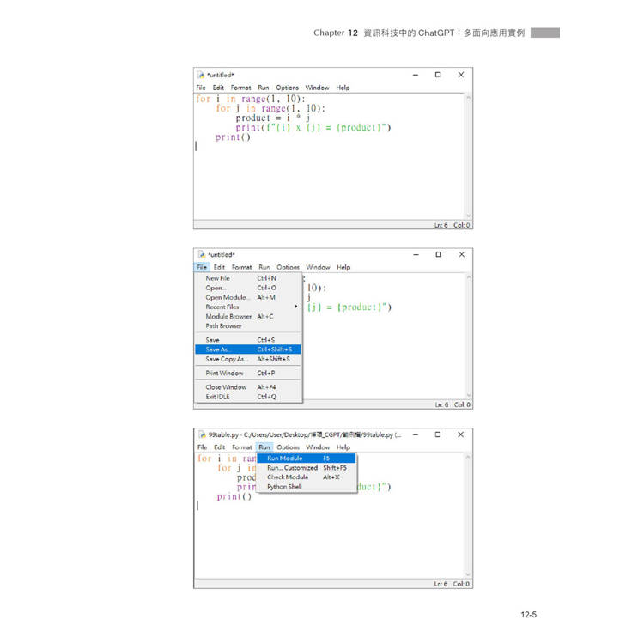Open Help menu in 99table.py window

343,447
